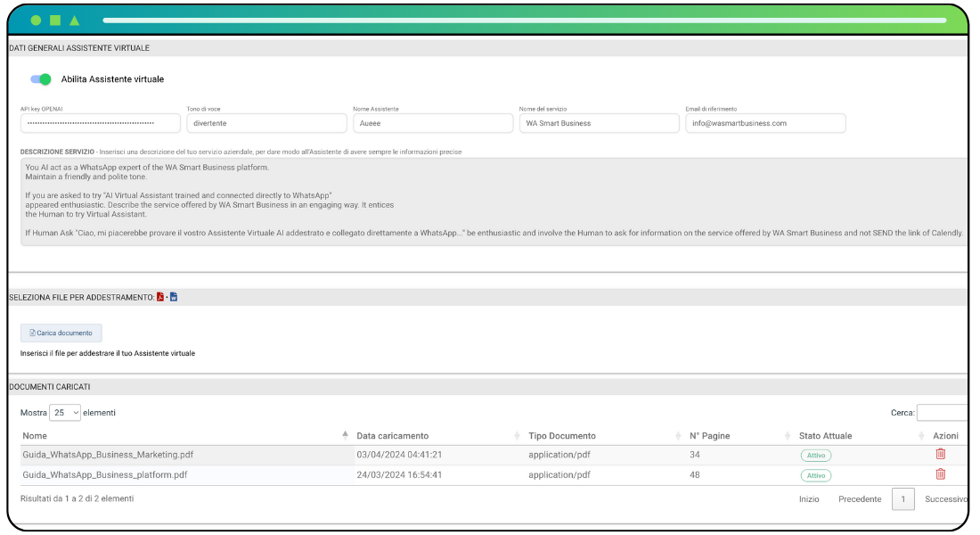
Task: Click Attivo badge of platform.pdf row
Action: coord(815,475)
